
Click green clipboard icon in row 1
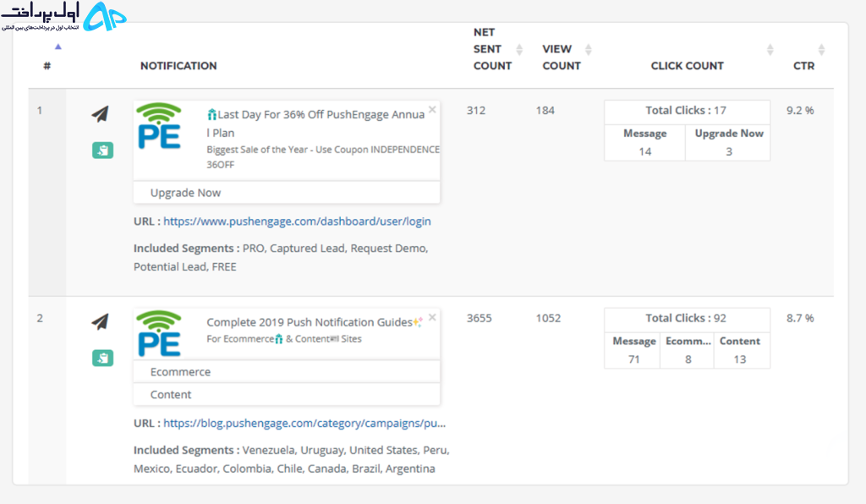pyautogui.click(x=102, y=151)
